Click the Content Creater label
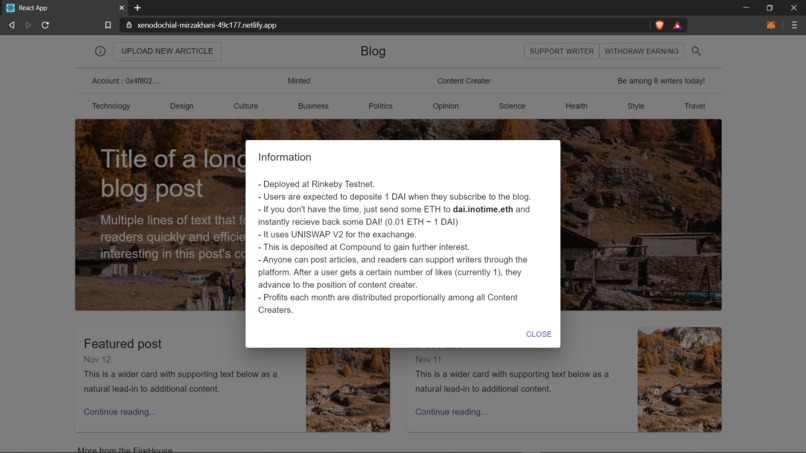Screen dimensions: 806x453 pyautogui.click(x=464, y=81)
